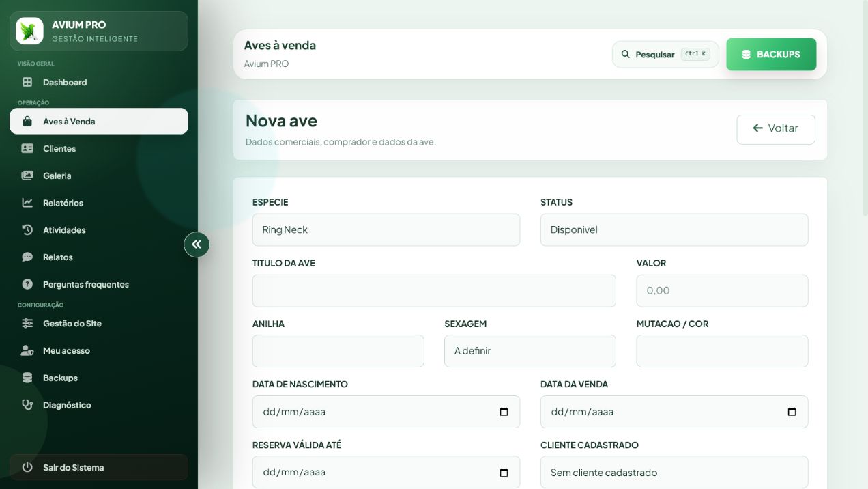This screenshot has width=868, height=489.
Task: Click the Dashboard grid icon
Action: (x=27, y=82)
